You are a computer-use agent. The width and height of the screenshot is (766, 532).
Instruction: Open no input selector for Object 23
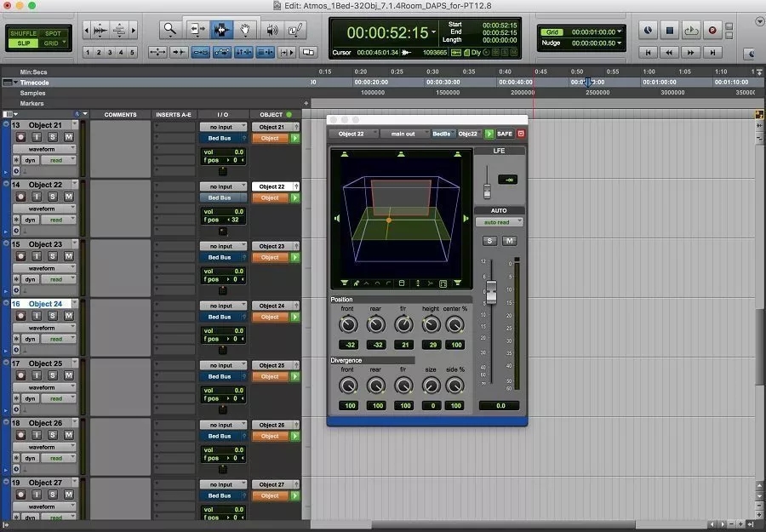pyautogui.click(x=223, y=246)
